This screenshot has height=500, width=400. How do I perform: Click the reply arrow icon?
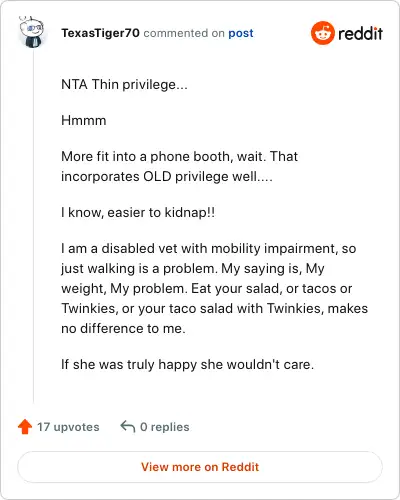tap(128, 426)
